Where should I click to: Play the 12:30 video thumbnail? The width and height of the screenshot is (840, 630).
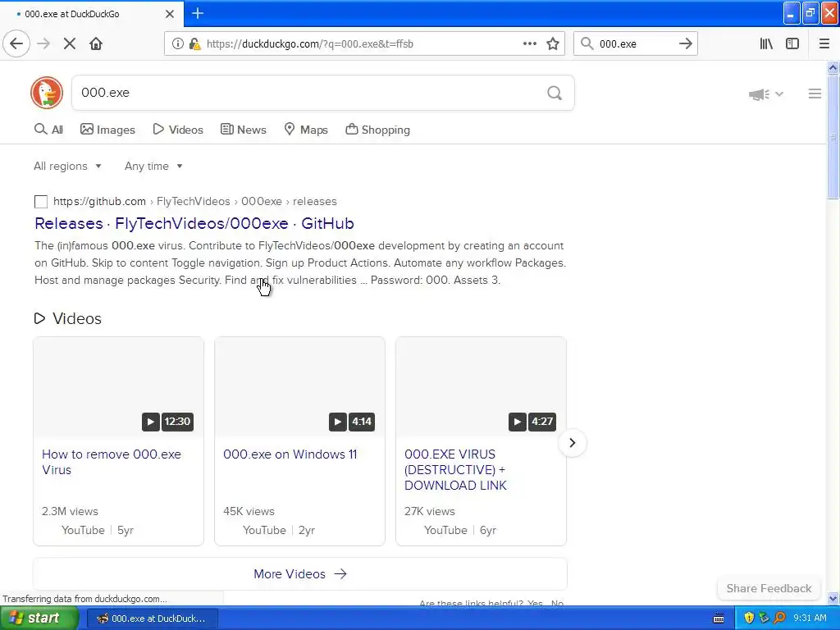[118, 387]
